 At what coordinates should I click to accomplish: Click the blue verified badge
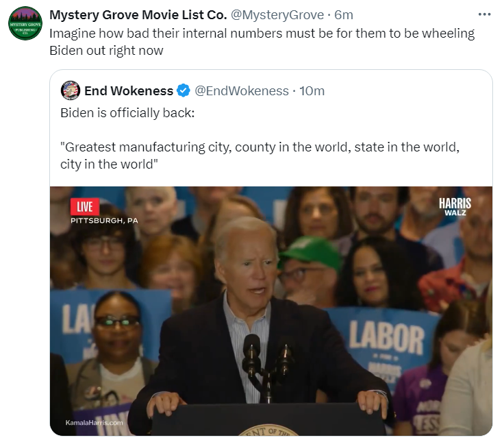(184, 90)
